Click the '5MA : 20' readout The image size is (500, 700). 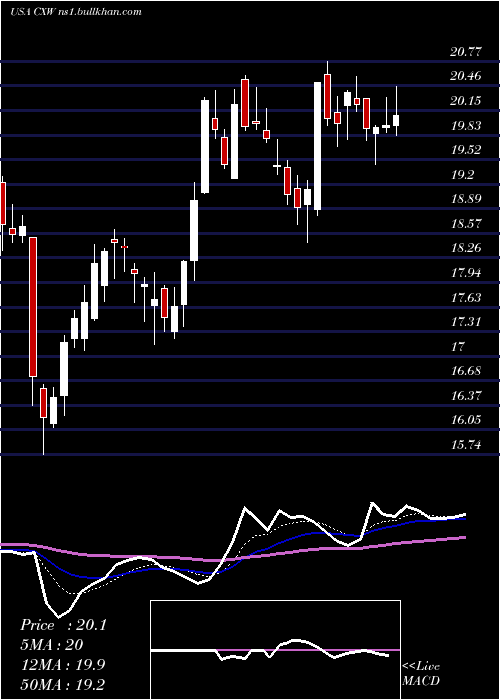pyautogui.click(x=51, y=645)
